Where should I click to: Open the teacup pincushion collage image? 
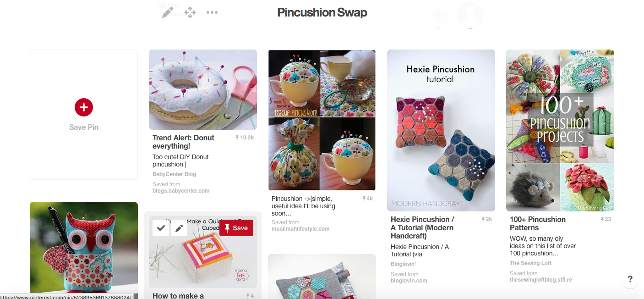[x=322, y=120]
